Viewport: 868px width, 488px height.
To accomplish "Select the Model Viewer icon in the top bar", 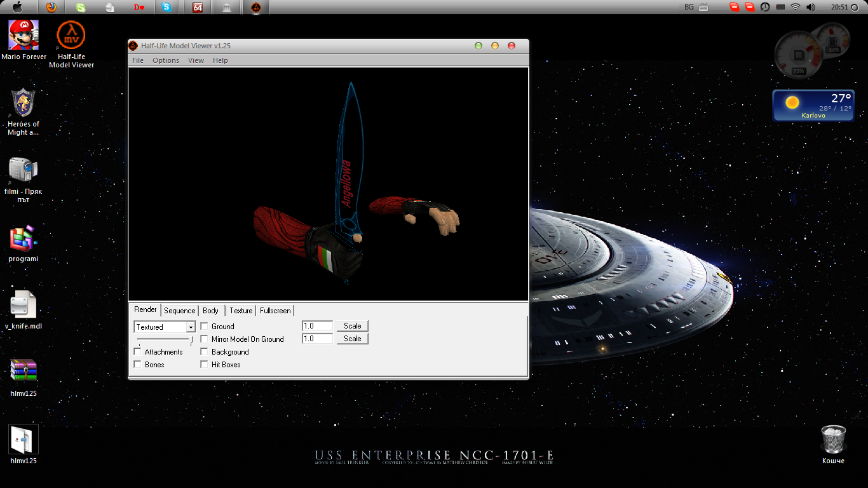I will [x=255, y=8].
